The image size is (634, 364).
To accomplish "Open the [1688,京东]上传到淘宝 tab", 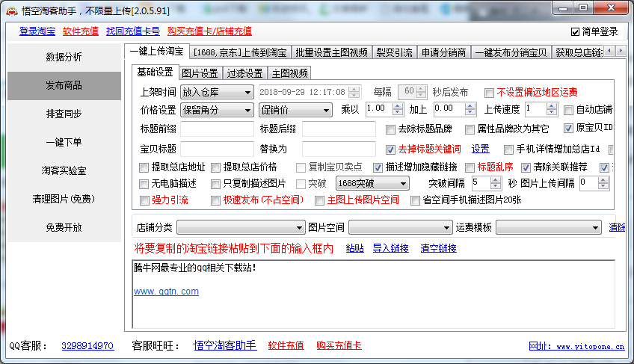I will (240, 52).
